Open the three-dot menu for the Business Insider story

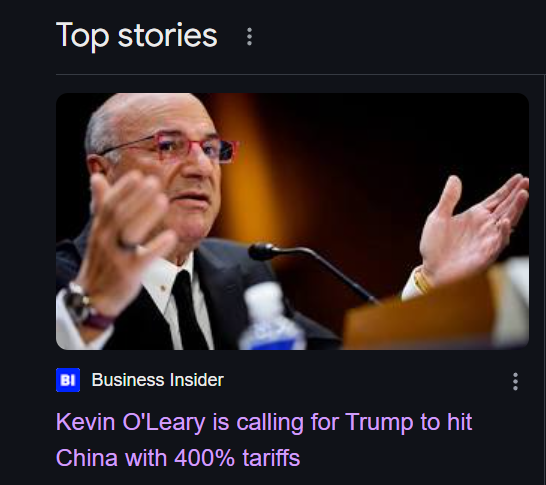515,382
